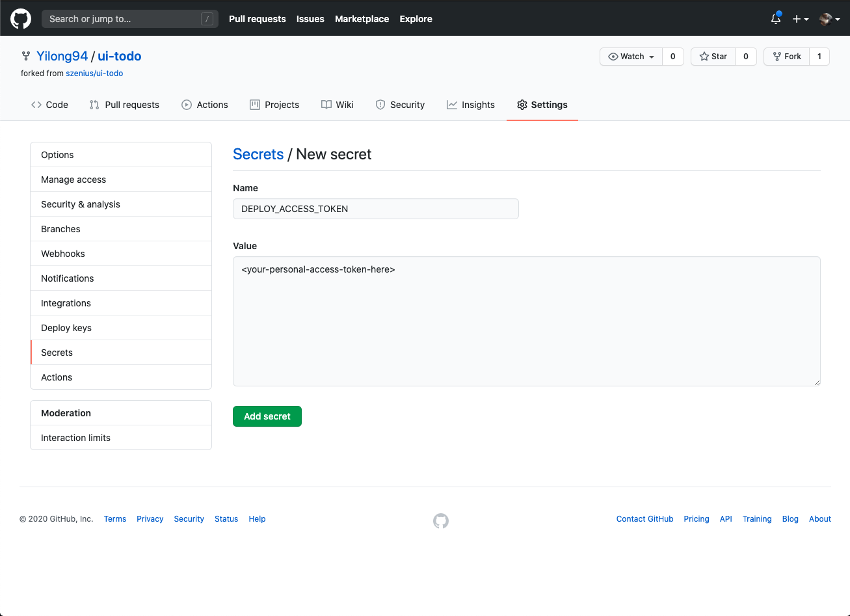The width and height of the screenshot is (850, 616).
Task: Open the API footer link
Action: [726, 519]
